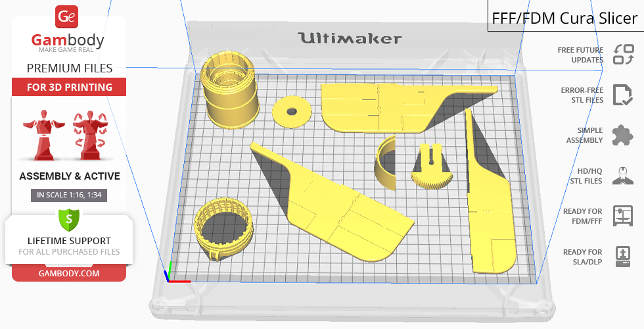Screen dimensions: 644x329
Task: Click the FFF/FDM Cura Slicer label
Action: (564, 18)
